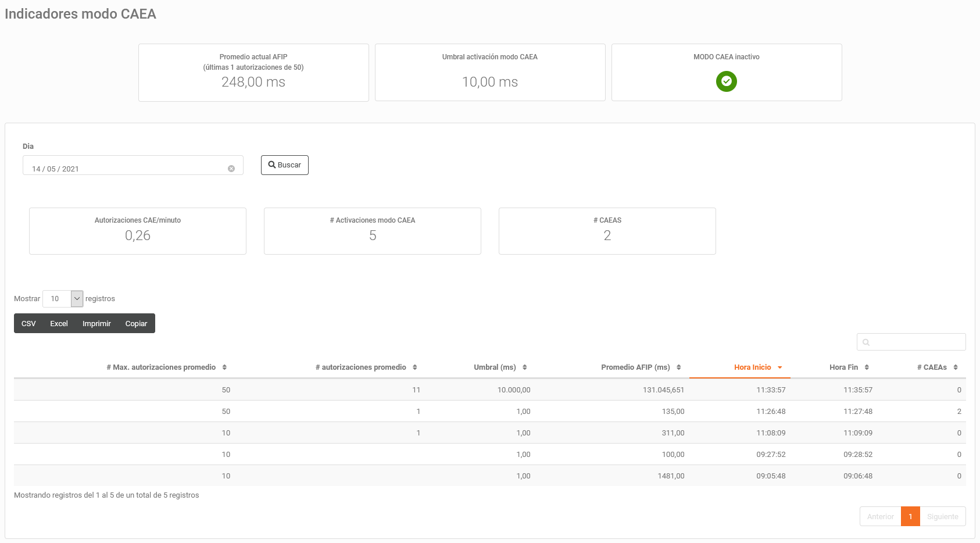Click the green MODO CAEA inactivo check icon
This screenshot has width=980, height=543.
tap(726, 81)
